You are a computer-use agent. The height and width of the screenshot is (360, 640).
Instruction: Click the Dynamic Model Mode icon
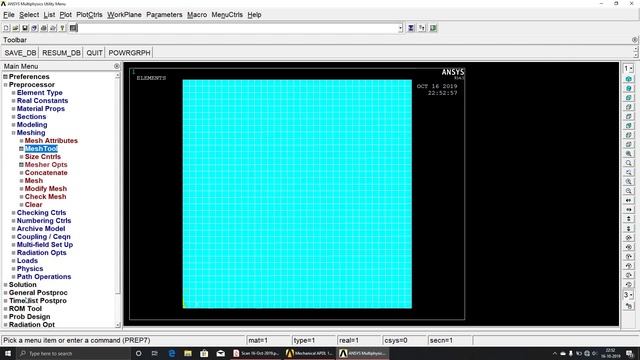[x=629, y=306]
